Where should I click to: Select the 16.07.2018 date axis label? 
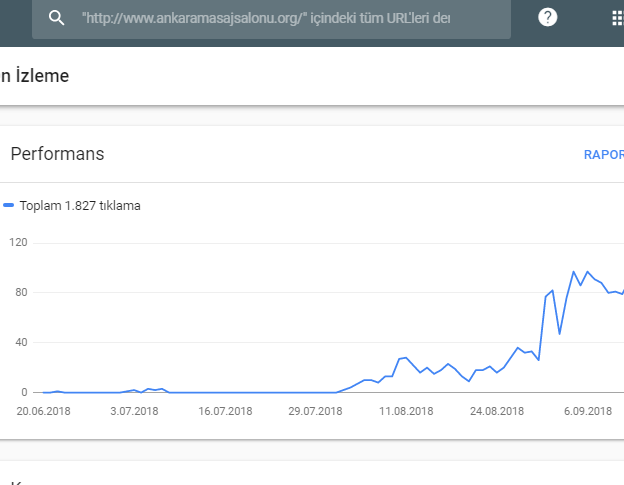point(225,411)
